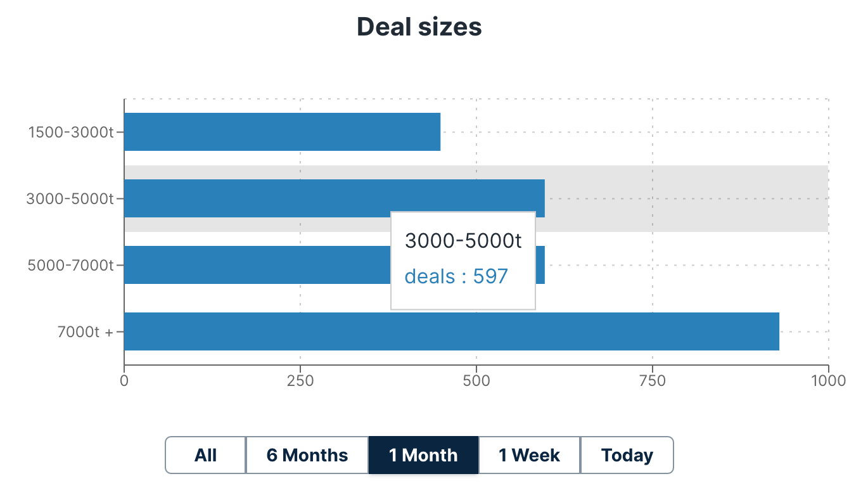The image size is (868, 488).
Task: Show Today's deal sizes
Action: tap(627, 455)
